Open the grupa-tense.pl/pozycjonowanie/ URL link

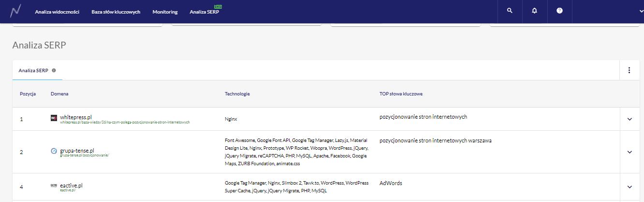[x=85, y=155]
